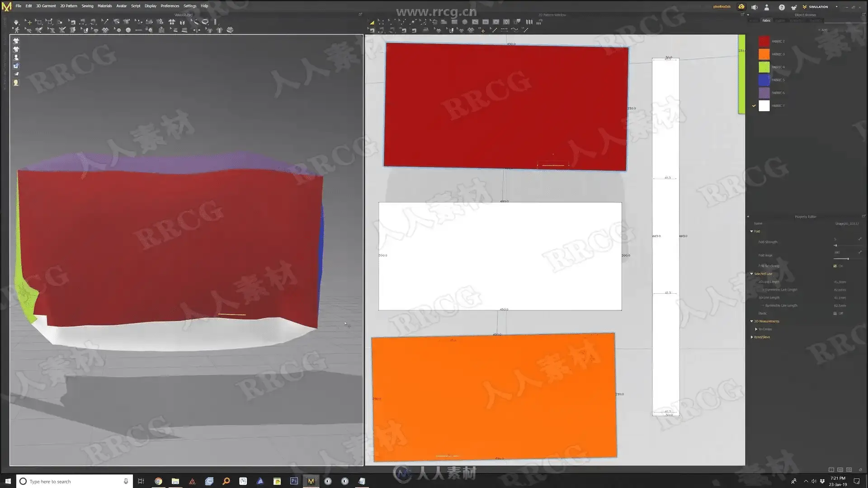Click the horizontal line icon in 3D toolbar

pyautogui.click(x=138, y=30)
